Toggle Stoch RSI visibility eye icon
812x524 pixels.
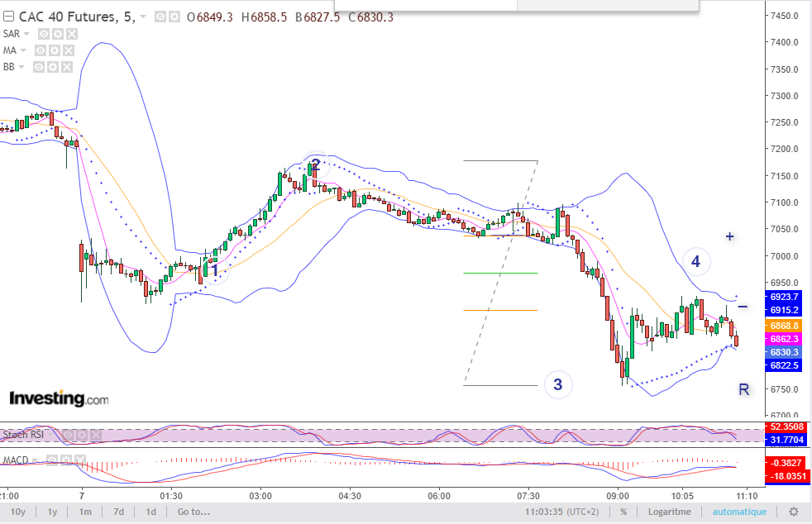pyautogui.click(x=69, y=435)
